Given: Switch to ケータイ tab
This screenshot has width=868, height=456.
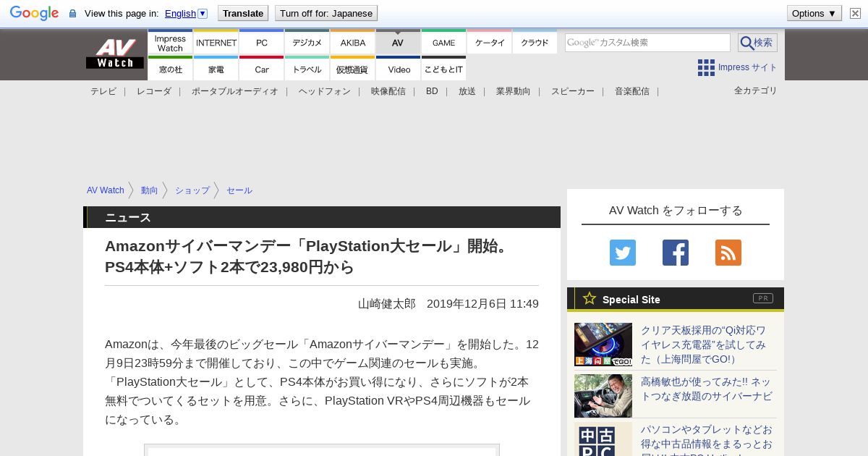Looking at the screenshot, I should [490, 43].
